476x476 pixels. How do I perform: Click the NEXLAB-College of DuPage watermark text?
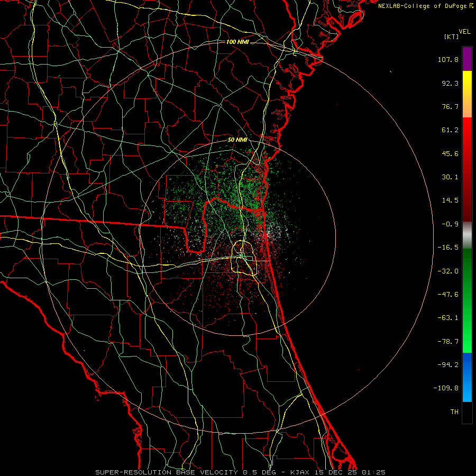pyautogui.click(x=425, y=6)
